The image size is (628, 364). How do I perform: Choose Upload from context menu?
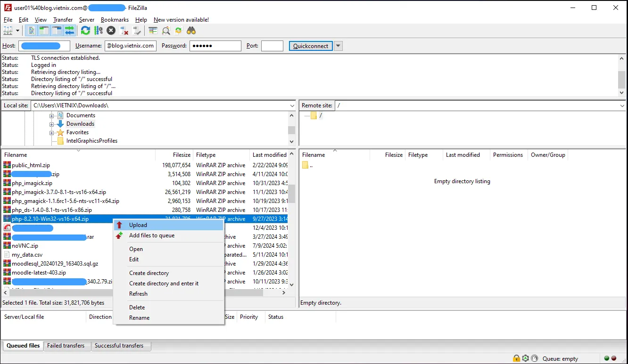[168, 225]
